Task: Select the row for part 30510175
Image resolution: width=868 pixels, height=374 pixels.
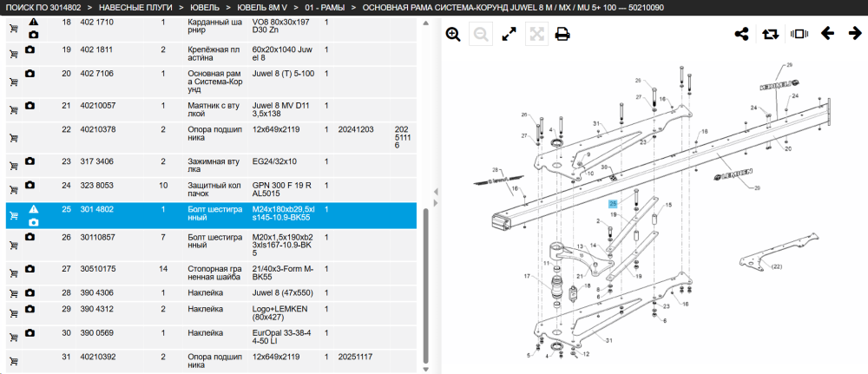Action: pyautogui.click(x=211, y=272)
